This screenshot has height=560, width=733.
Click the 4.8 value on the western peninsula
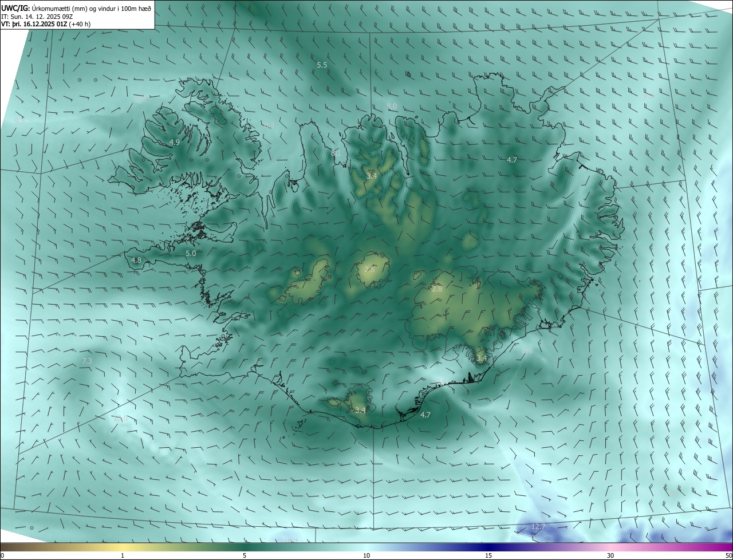tap(136, 260)
